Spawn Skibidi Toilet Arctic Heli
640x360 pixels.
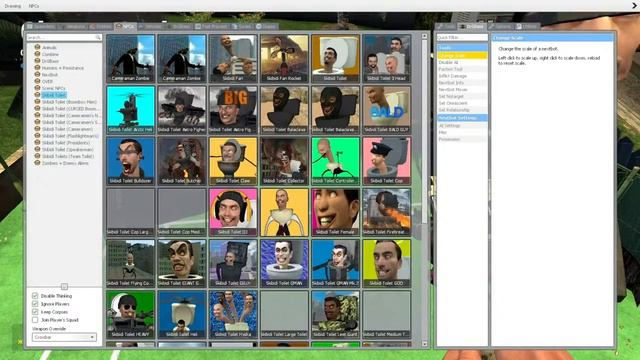(131, 110)
